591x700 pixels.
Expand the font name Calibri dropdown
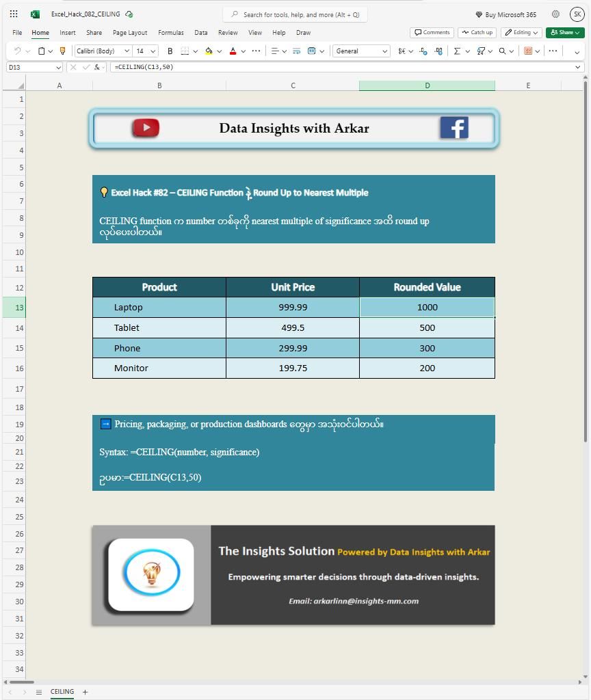127,51
